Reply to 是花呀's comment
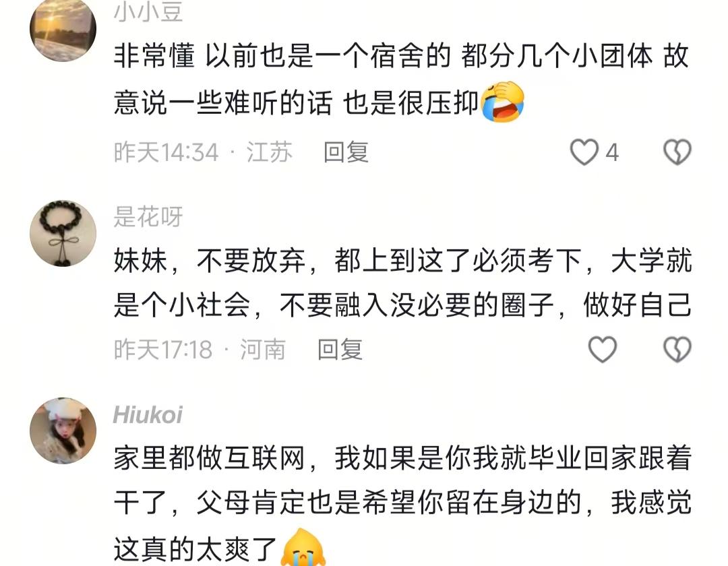This screenshot has width=728, height=566. 340,350
